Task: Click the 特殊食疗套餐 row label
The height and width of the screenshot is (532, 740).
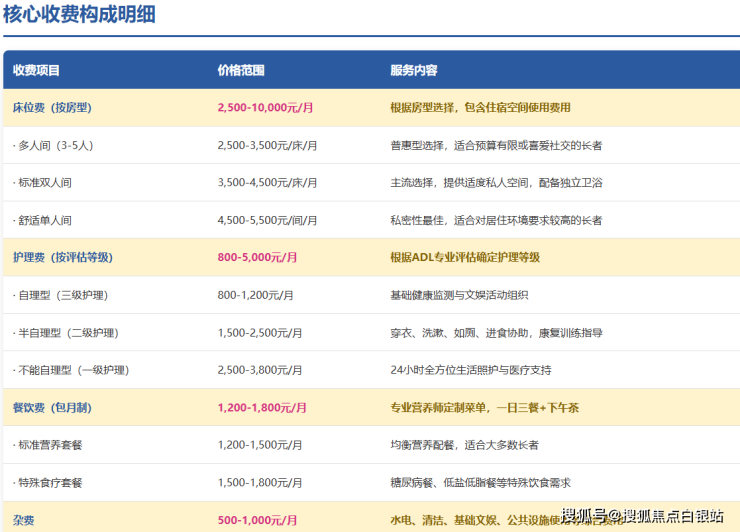Action: click(48, 483)
